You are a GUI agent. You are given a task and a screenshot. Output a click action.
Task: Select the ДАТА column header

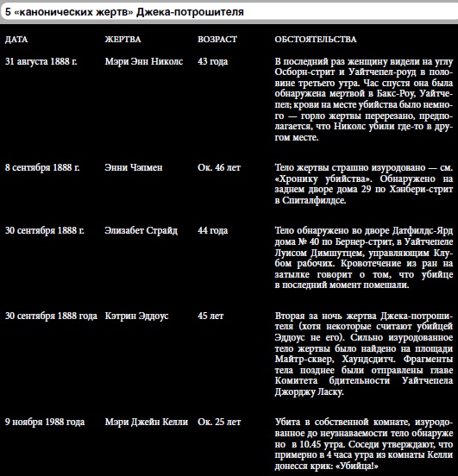16,40
